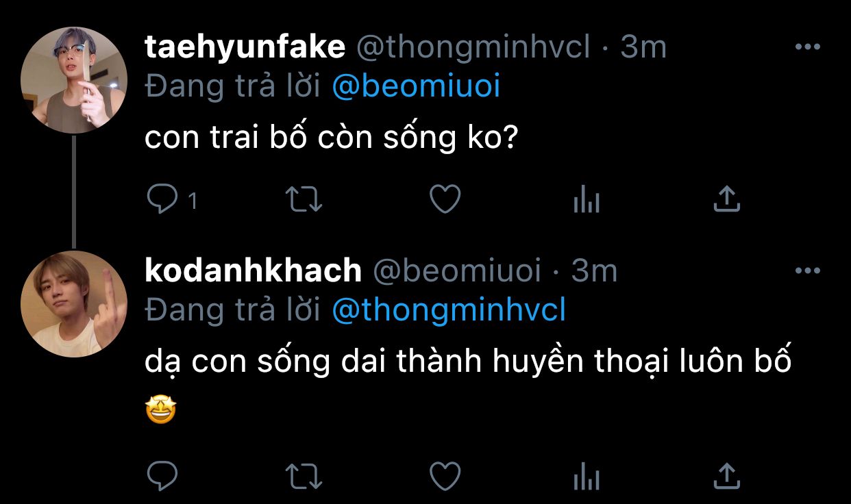This screenshot has width=851, height=504.
Task: Click the taehyunfake display name
Action: [x=245, y=47]
